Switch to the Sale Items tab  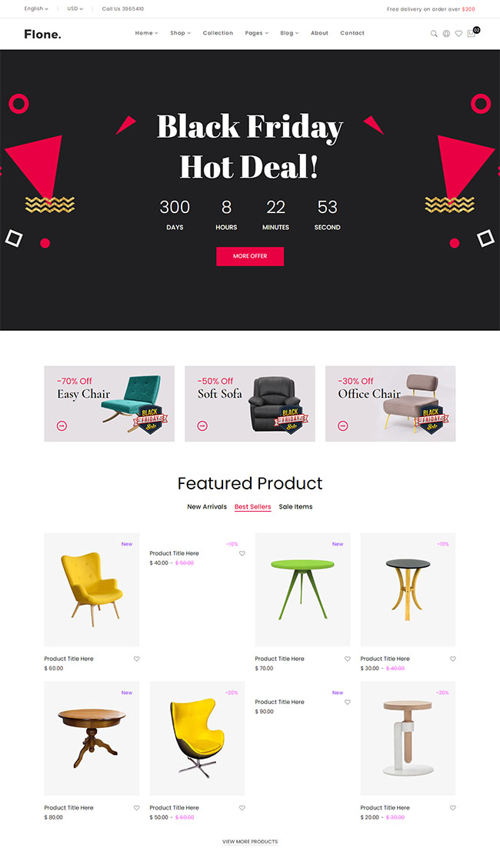point(295,506)
